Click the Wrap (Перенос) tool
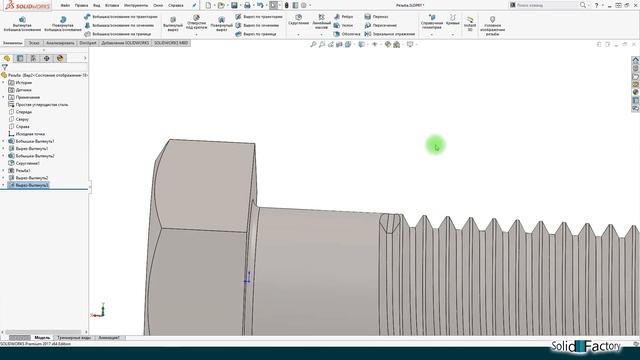 tap(376, 17)
